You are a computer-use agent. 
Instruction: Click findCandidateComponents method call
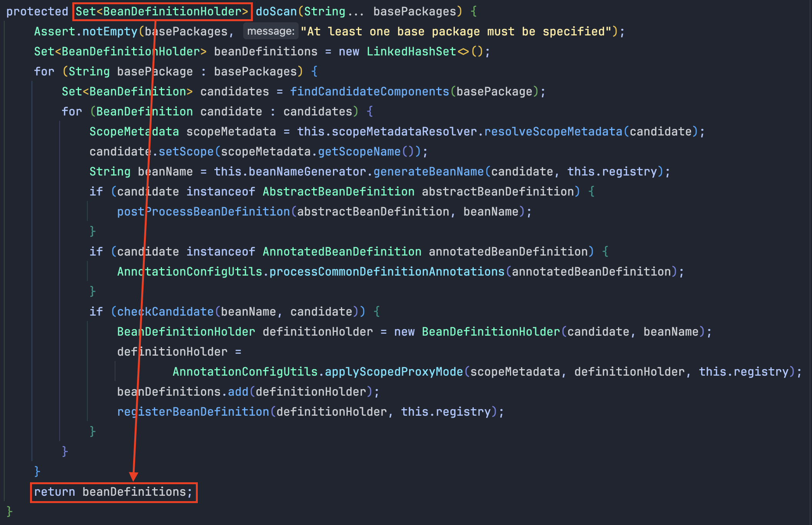tap(369, 92)
